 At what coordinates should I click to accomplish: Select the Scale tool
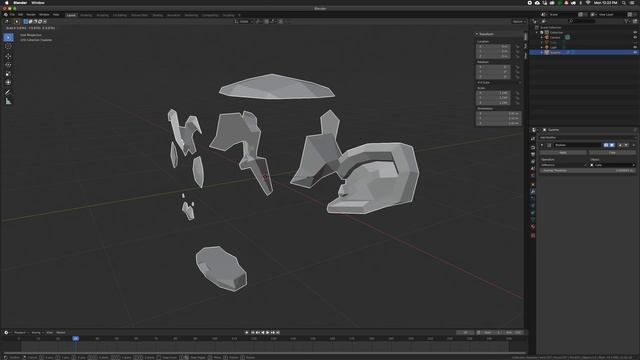point(8,74)
